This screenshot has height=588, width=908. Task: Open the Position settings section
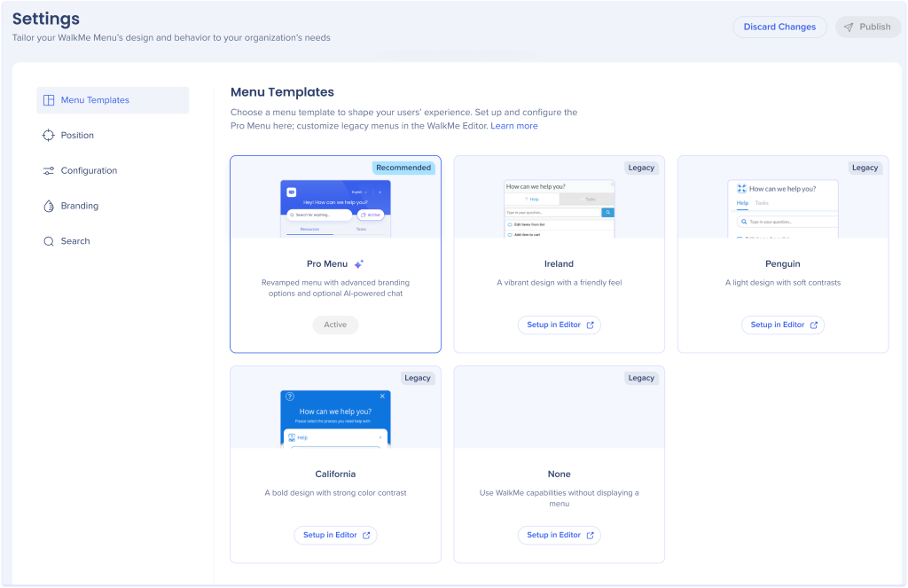coord(77,136)
